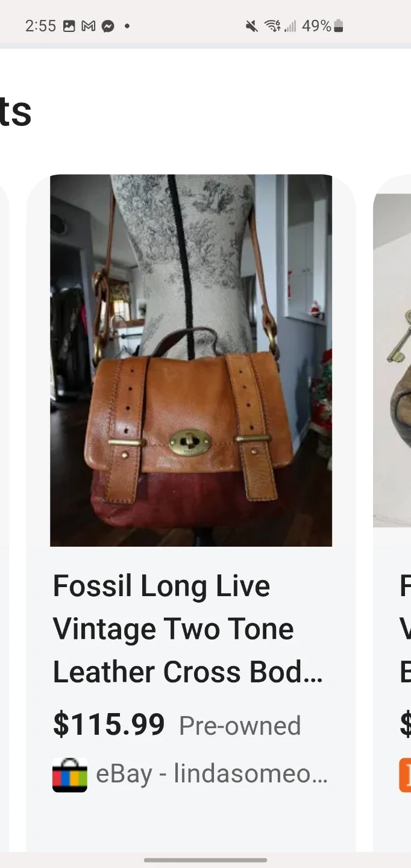Tap the orange store icon on next card
The height and width of the screenshot is (868, 411).
coord(405,775)
